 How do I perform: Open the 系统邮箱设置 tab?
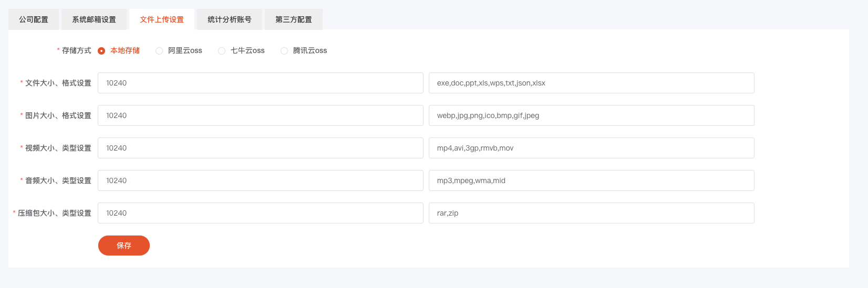pos(94,19)
